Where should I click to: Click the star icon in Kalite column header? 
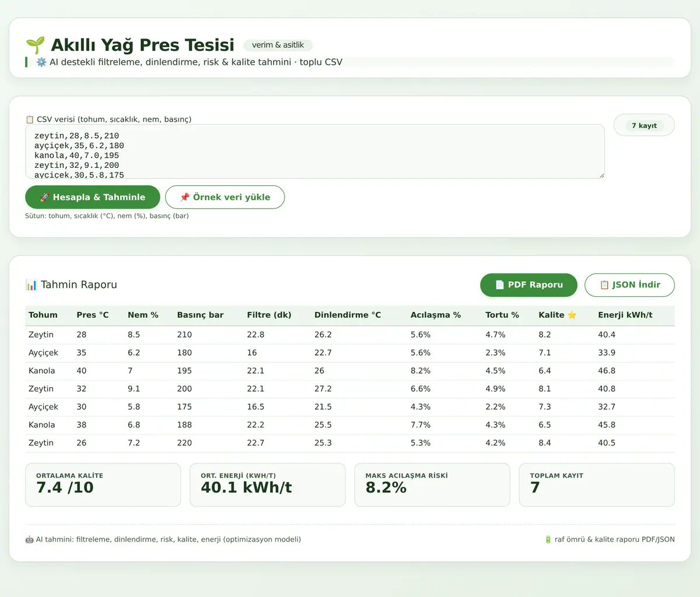click(572, 315)
